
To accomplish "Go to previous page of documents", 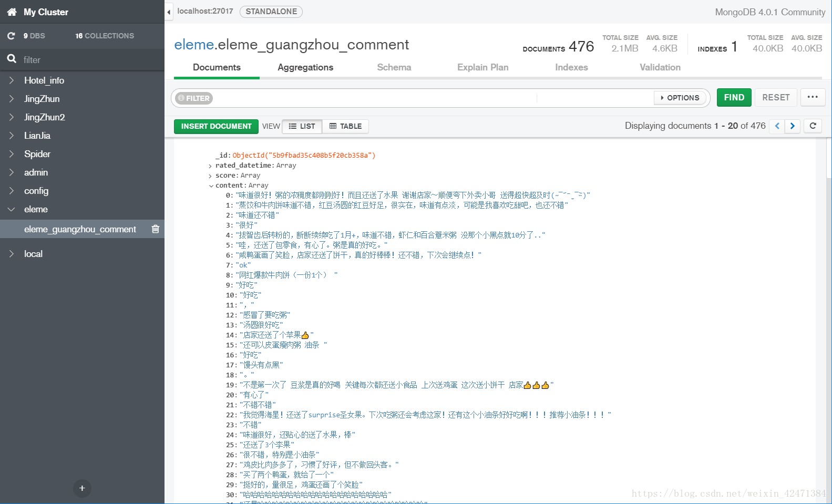I will [x=777, y=126].
